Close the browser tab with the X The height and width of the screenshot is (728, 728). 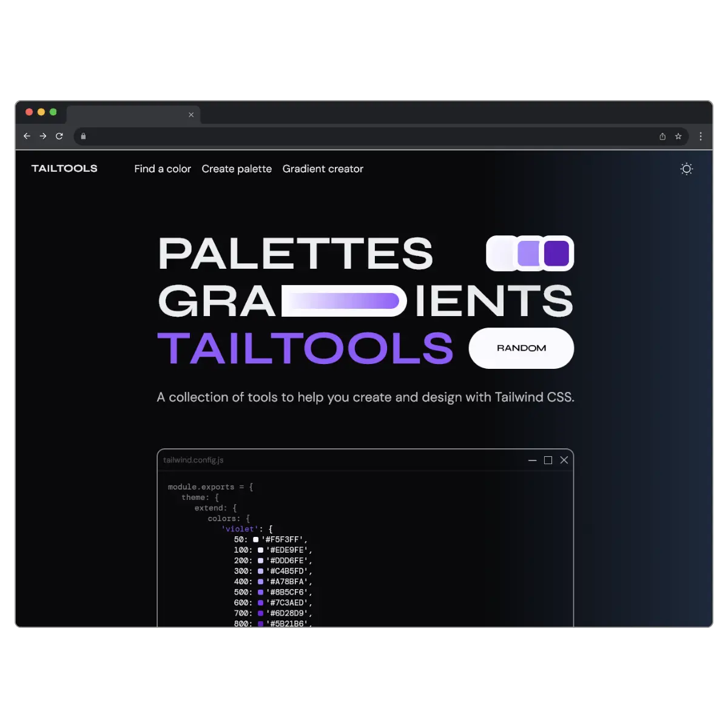(191, 115)
